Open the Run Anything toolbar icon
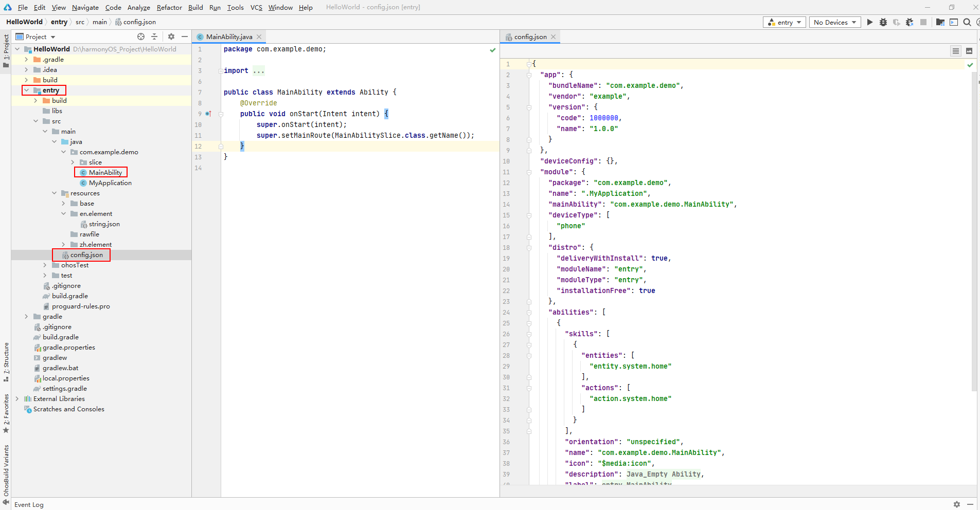The image size is (980, 510). coord(954,22)
